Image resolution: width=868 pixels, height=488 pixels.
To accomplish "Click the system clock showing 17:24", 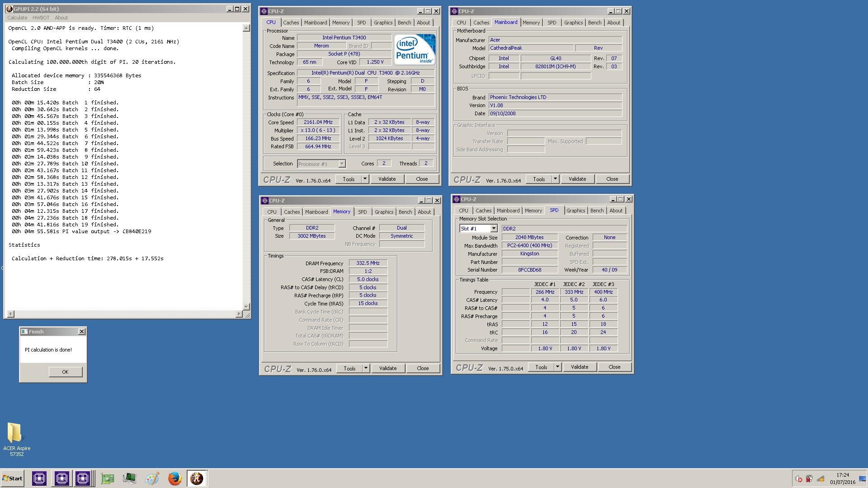I will point(843,475).
